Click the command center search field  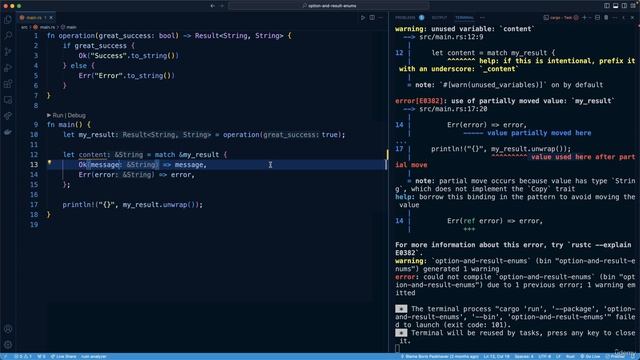(x=329, y=6)
